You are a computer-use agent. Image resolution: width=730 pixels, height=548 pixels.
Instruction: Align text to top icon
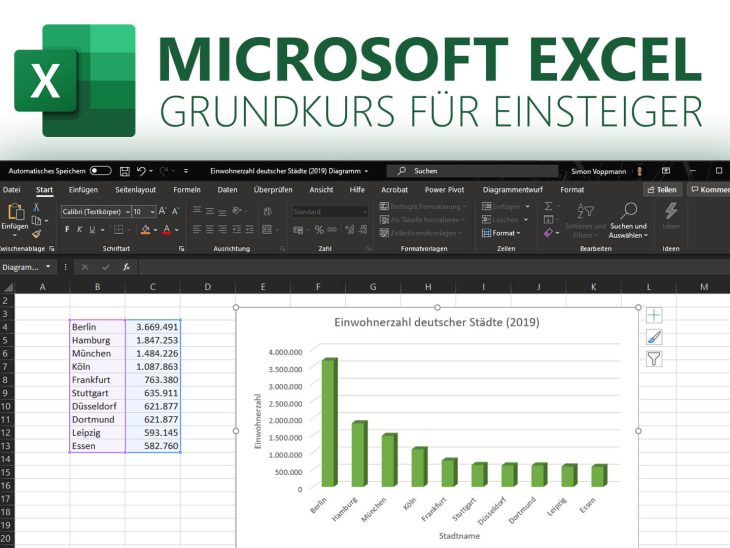point(197,211)
